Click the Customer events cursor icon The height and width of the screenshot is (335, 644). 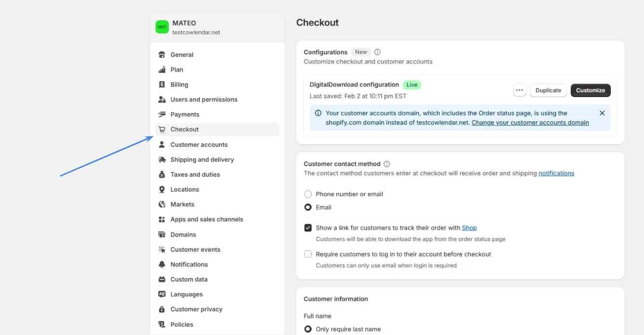(162, 249)
